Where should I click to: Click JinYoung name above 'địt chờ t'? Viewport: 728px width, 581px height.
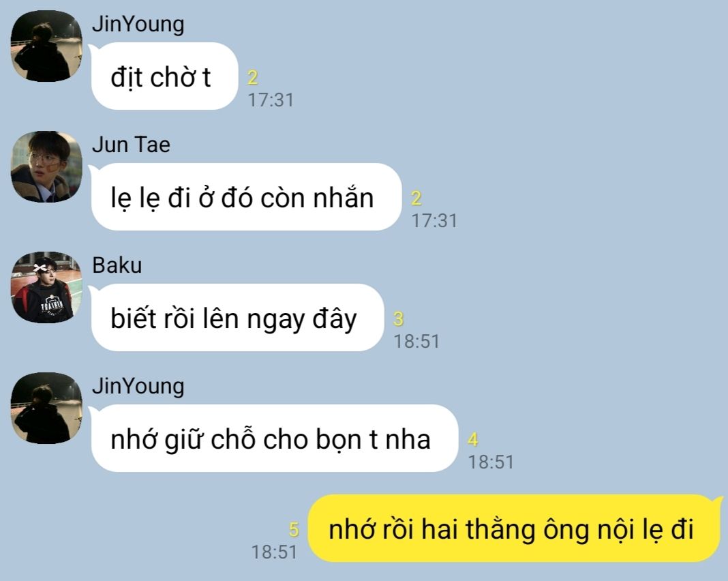pyautogui.click(x=138, y=25)
